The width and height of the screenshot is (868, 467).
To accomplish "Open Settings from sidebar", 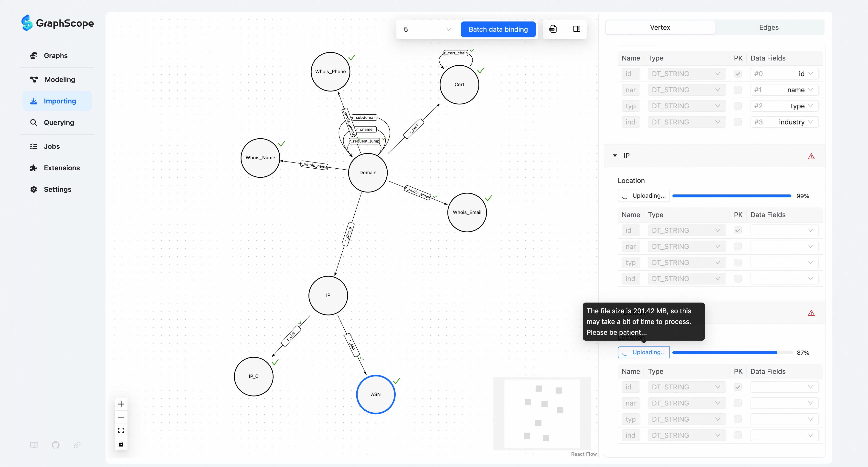I will [x=57, y=189].
